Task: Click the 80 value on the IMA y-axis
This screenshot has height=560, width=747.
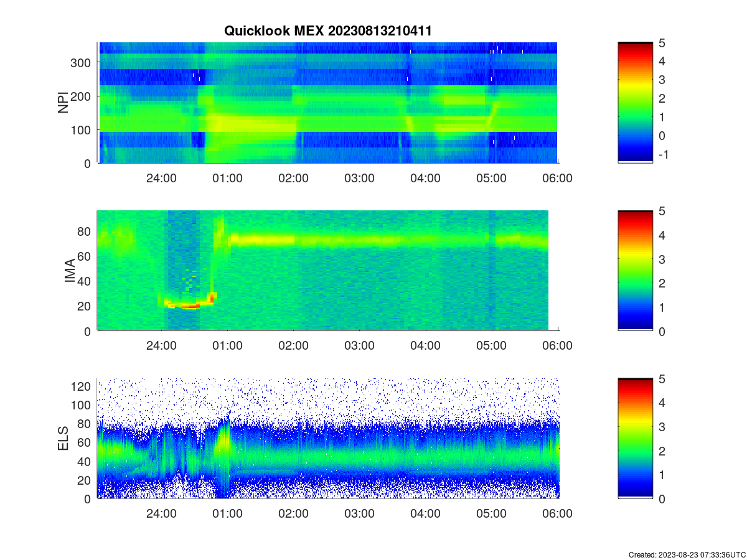Action: click(85, 231)
